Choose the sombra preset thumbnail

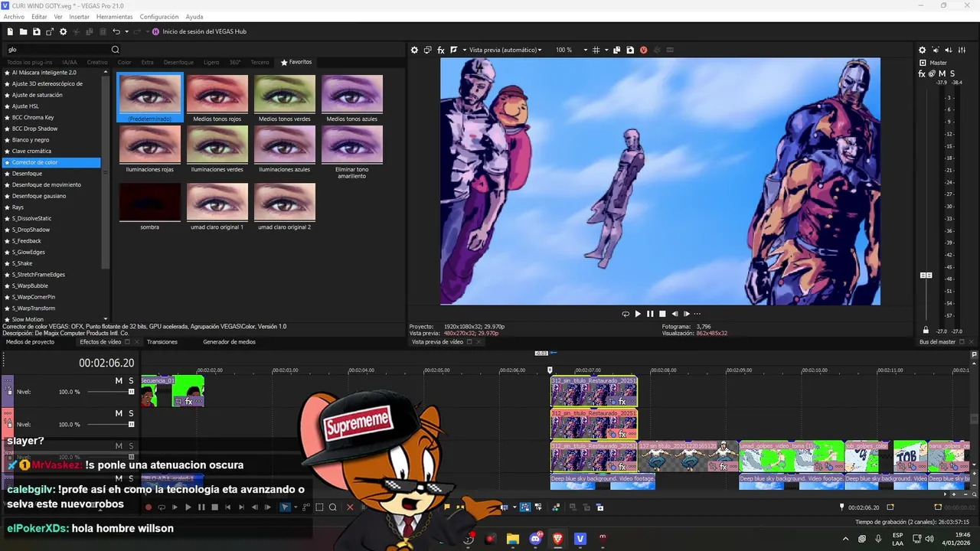150,202
